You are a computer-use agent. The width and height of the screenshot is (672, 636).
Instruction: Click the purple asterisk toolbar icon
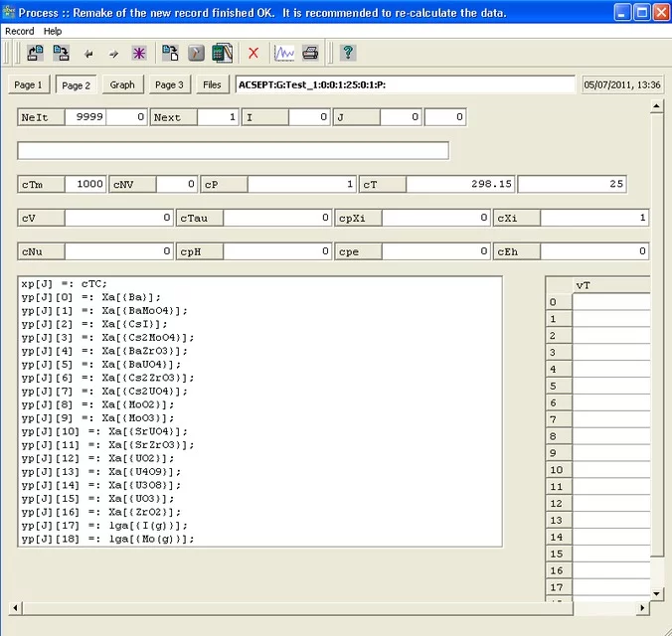139,54
